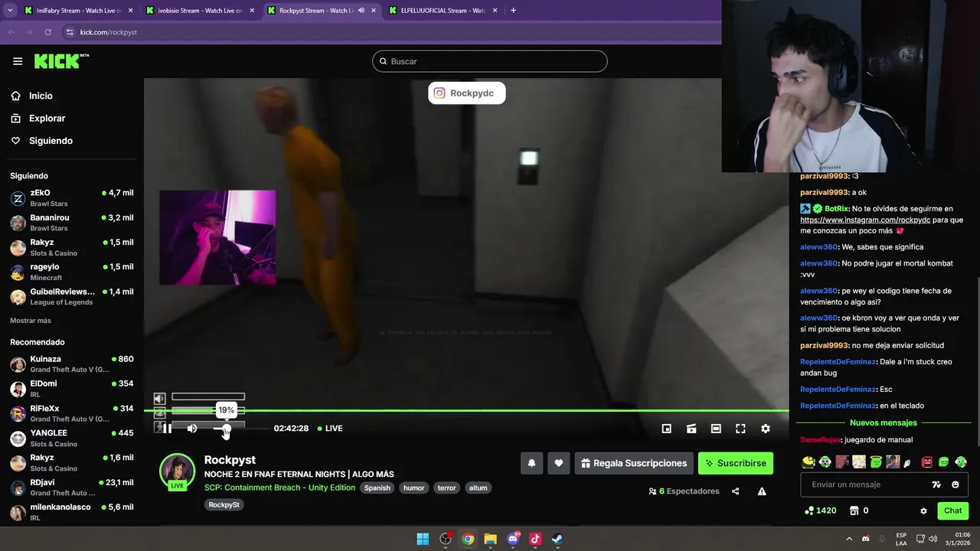Open SCP: Containment Breach category link
The width and height of the screenshot is (980, 551).
tap(279, 487)
